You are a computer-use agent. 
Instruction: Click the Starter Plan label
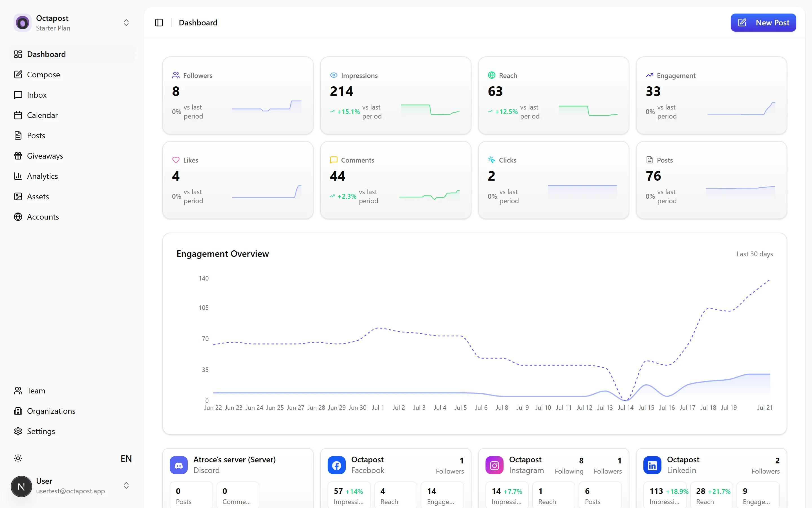(x=53, y=28)
